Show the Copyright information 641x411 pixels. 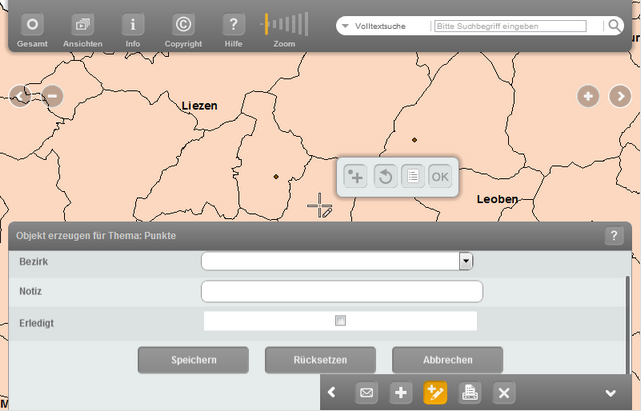coord(183,25)
